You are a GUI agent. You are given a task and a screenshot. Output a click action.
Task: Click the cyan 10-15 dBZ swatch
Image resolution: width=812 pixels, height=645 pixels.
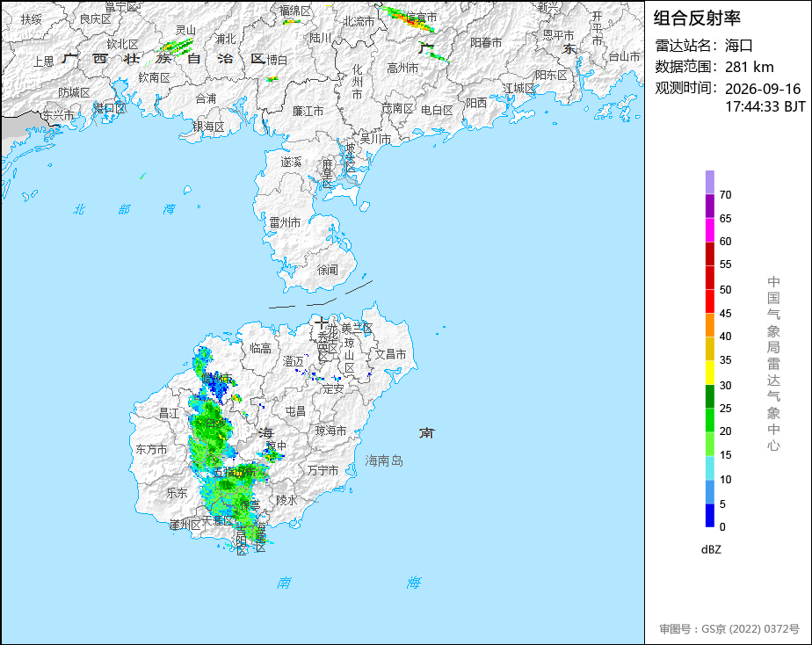[709, 468]
